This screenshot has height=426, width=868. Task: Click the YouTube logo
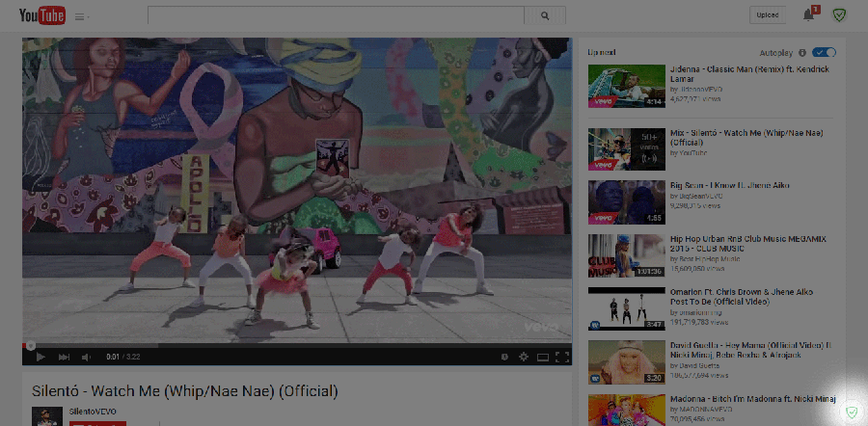[x=40, y=15]
